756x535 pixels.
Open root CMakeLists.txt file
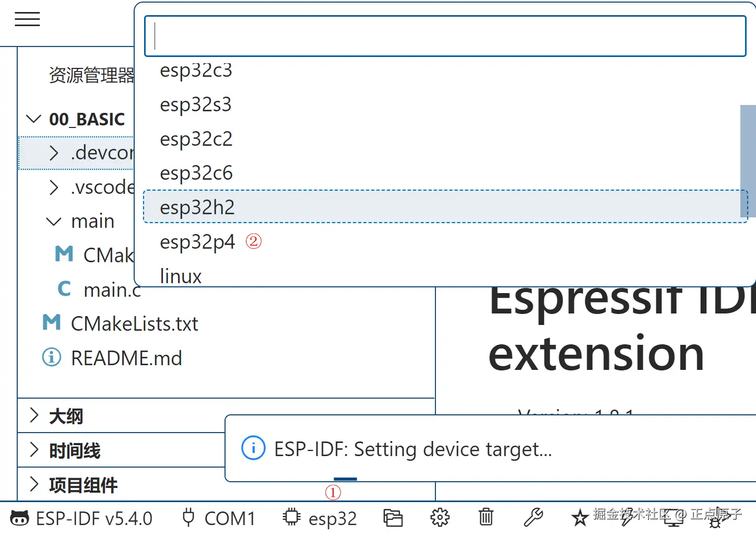135,324
